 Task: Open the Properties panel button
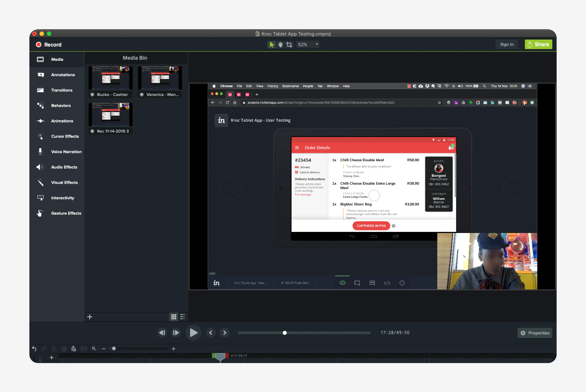535,333
